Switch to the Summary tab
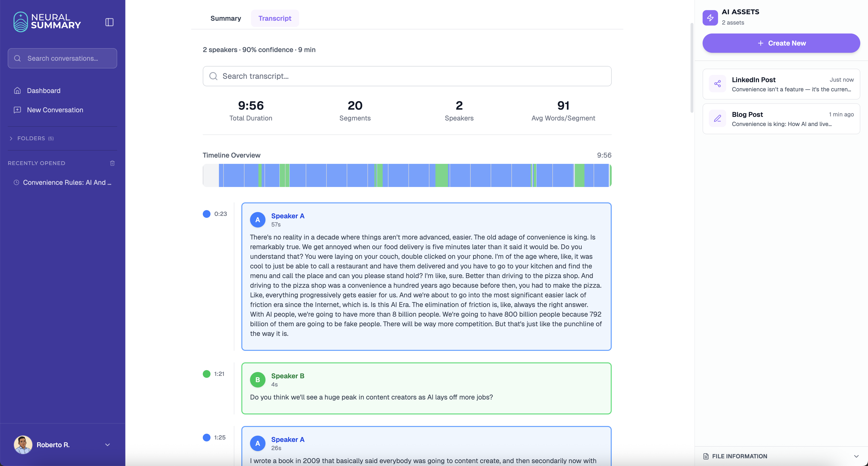Screen dimensions: 868x466 pyautogui.click(x=226, y=18)
